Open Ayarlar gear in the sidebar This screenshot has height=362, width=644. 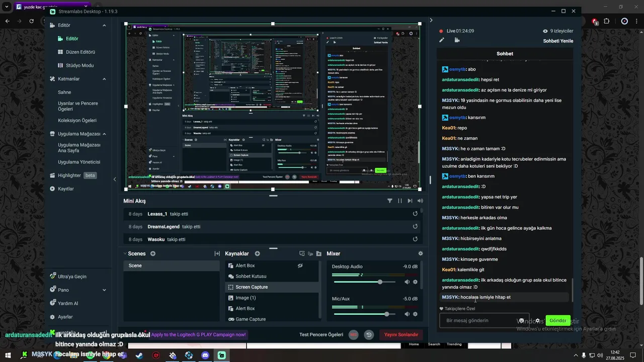point(52,317)
